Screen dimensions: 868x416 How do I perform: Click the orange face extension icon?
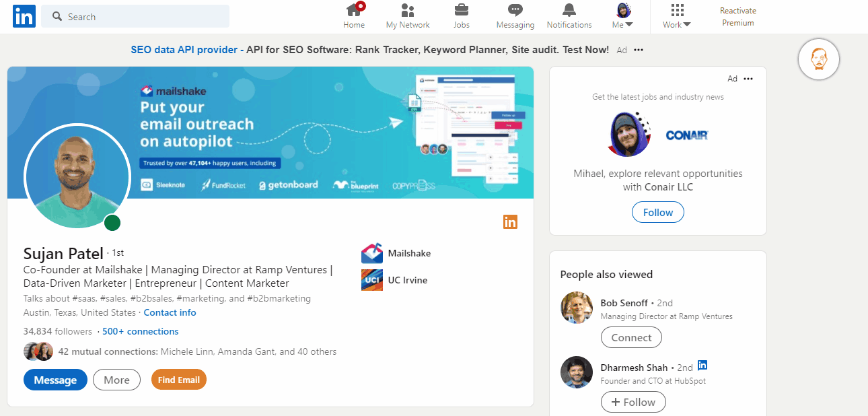(819, 59)
